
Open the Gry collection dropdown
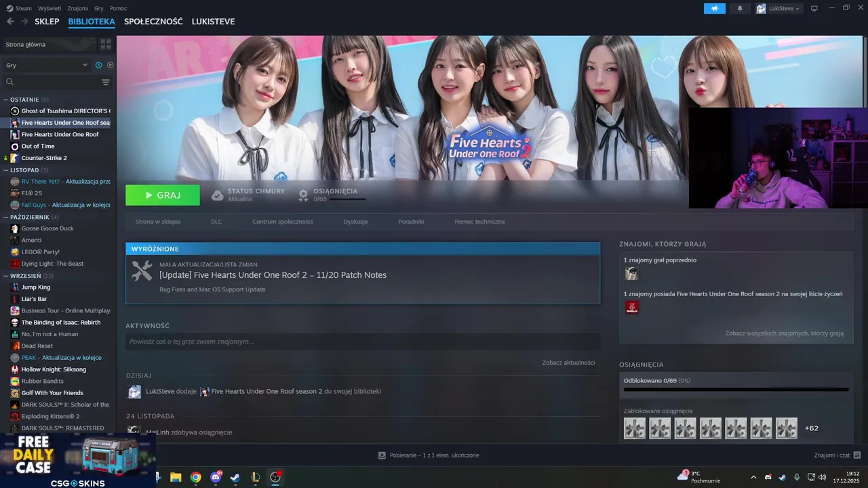[x=47, y=65]
